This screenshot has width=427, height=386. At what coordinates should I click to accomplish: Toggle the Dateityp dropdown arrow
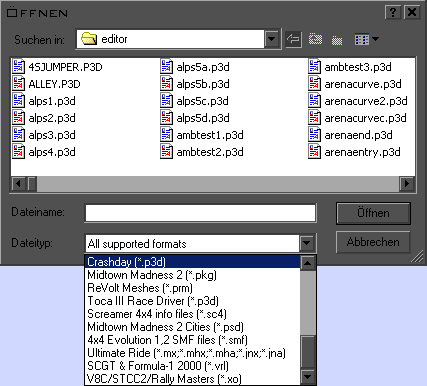(306, 243)
